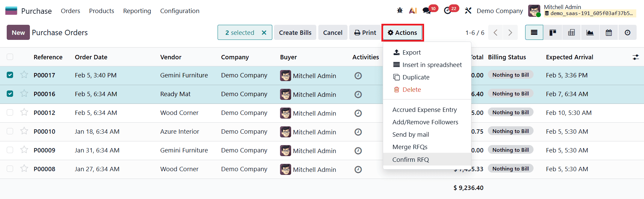This screenshot has width=644, height=199.
Task: Sort by Vendor column header
Action: click(x=171, y=57)
